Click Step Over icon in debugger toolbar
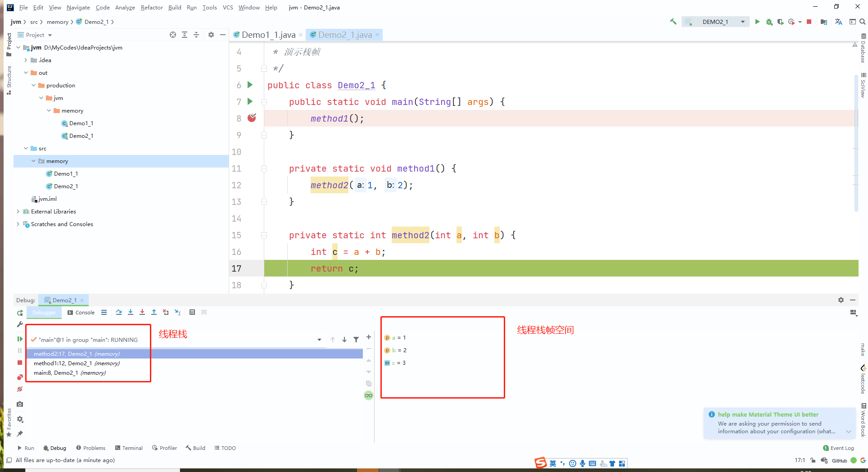This screenshot has height=472, width=868. tap(119, 312)
